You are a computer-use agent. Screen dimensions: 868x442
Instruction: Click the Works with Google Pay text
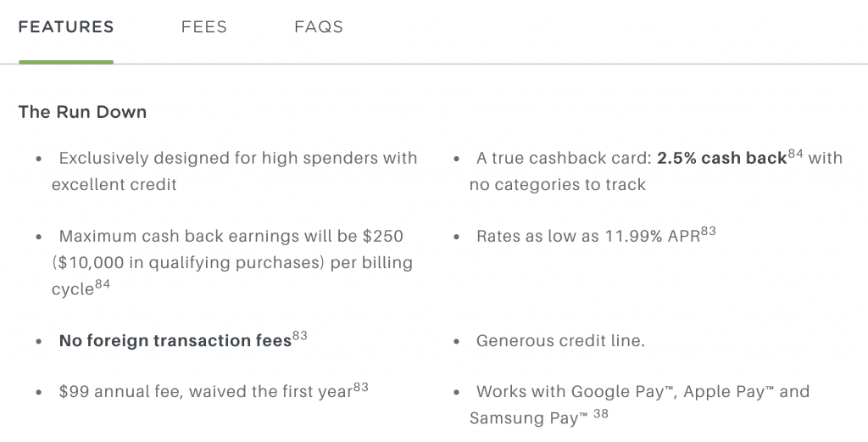(639, 405)
